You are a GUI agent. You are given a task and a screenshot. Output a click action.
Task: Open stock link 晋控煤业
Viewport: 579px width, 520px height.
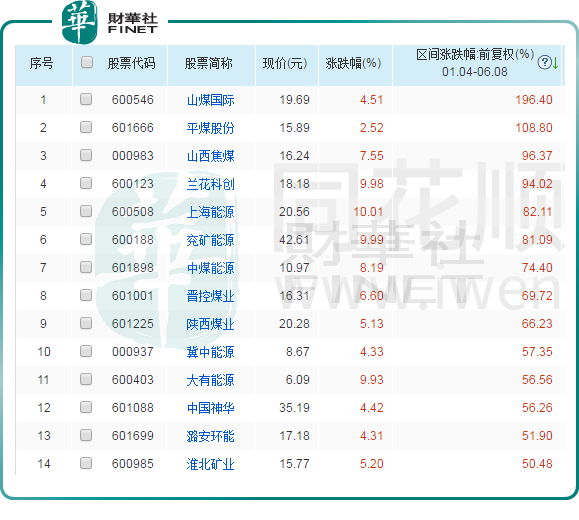210,296
